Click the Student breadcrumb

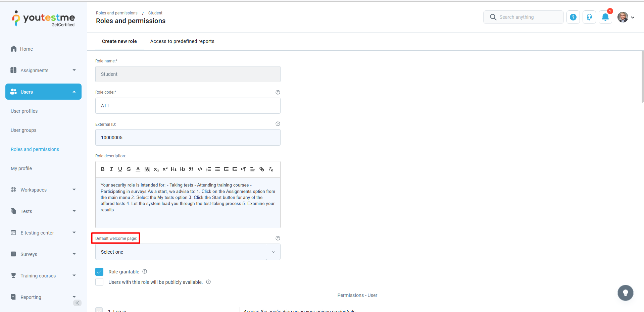[x=155, y=13]
